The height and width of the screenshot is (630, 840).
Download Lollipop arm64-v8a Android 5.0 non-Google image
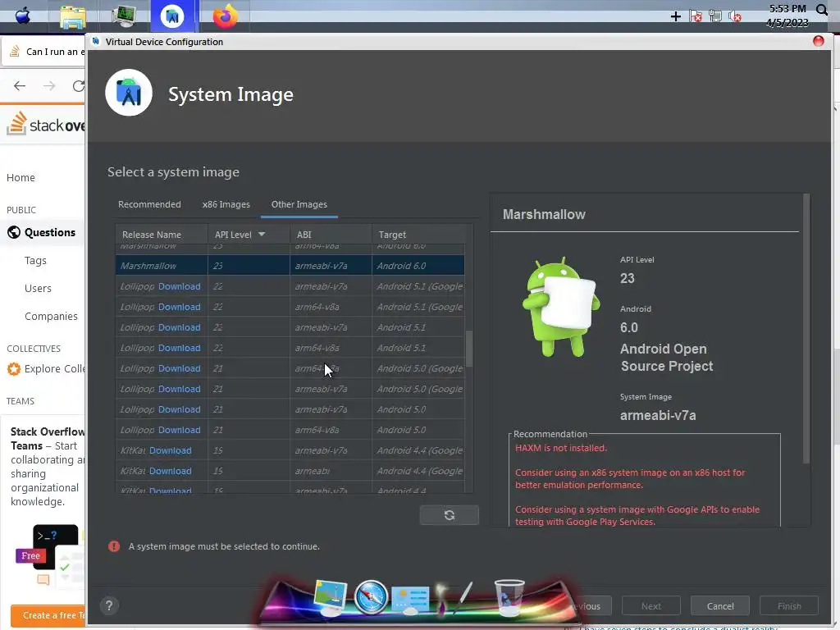point(179,430)
